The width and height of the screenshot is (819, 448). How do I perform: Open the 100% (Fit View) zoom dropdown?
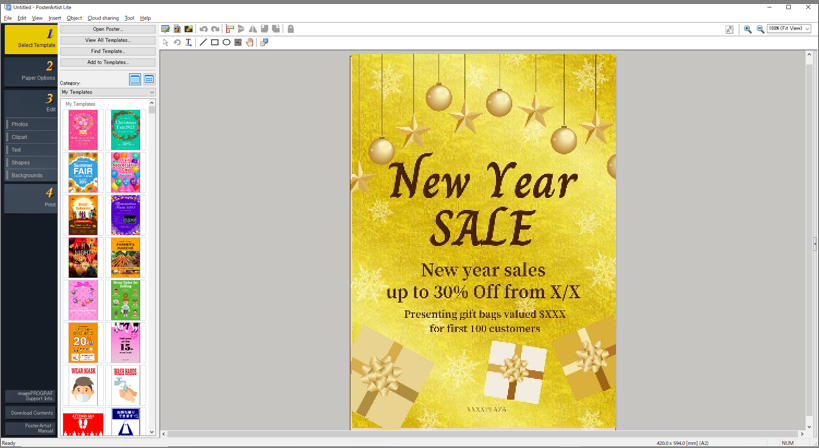[x=788, y=29]
